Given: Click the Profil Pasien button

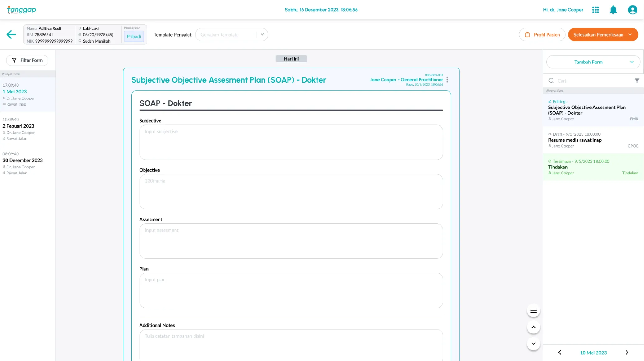Looking at the screenshot, I should click(542, 35).
